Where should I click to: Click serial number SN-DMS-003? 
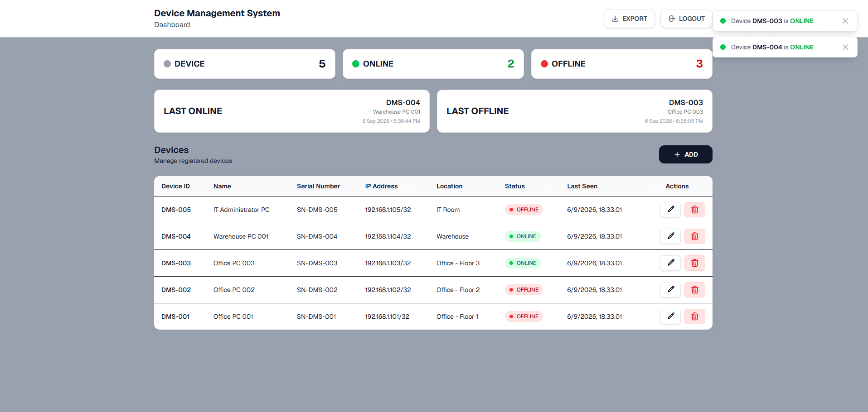[317, 263]
